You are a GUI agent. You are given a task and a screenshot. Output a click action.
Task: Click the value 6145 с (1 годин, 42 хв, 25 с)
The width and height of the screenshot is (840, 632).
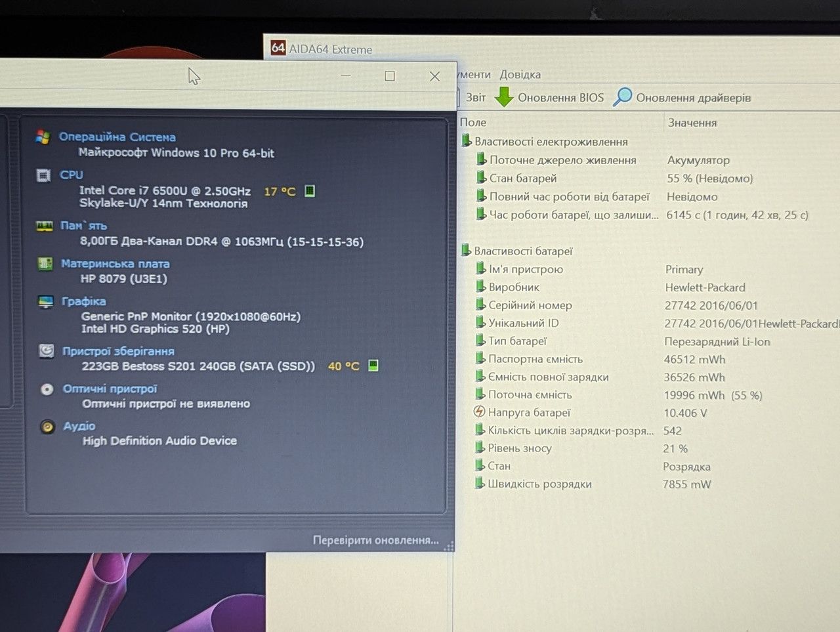click(x=737, y=215)
